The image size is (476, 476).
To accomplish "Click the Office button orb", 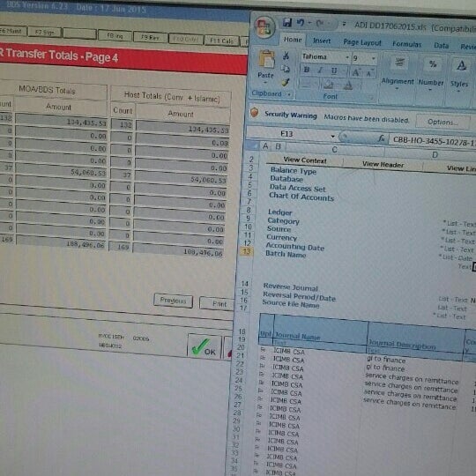I will (264, 27).
